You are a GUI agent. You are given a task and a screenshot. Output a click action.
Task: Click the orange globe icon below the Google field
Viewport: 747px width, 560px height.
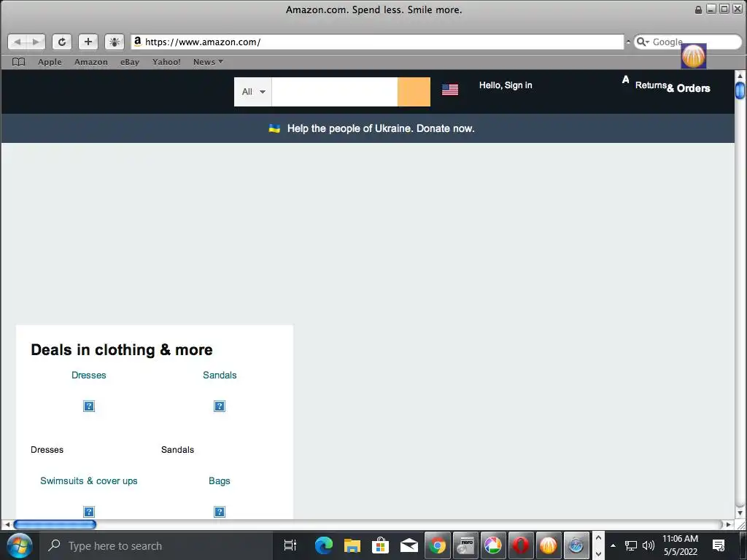(x=694, y=56)
